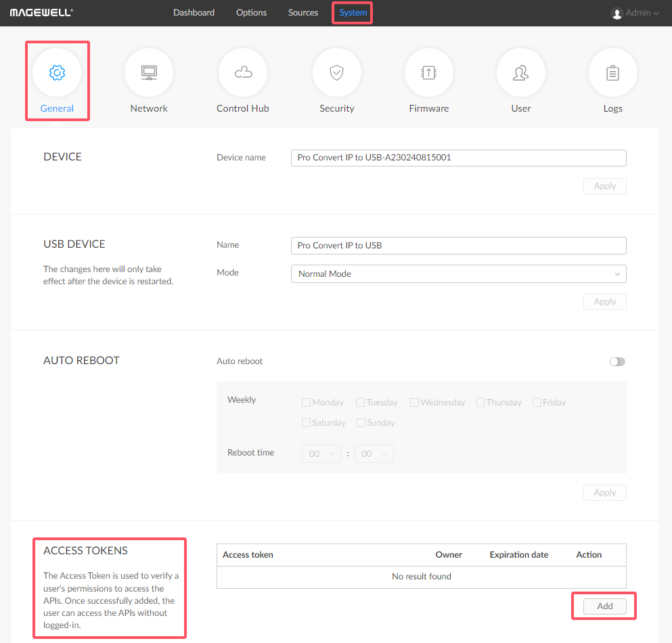Image resolution: width=672 pixels, height=643 pixels.
Task: Go to the Firmware upgrade icon
Action: point(428,72)
